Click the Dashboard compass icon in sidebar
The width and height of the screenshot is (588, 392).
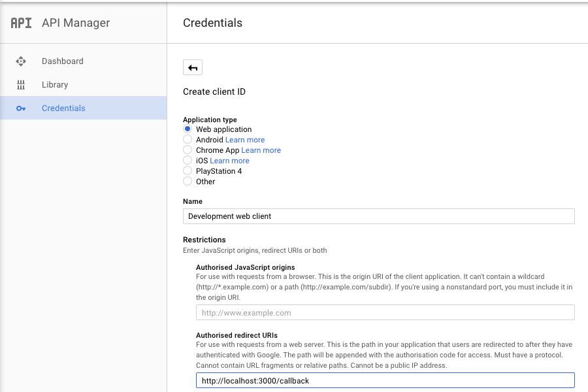click(20, 61)
